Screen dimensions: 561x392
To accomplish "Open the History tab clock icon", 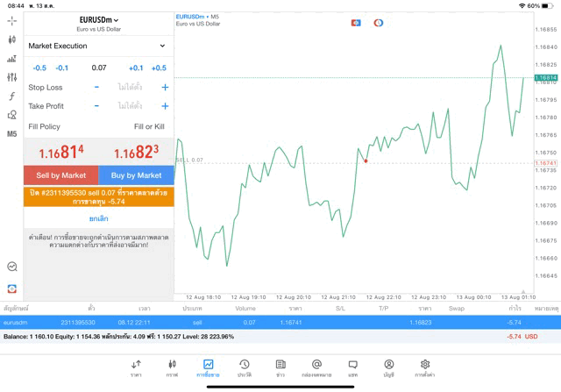I will [x=244, y=367].
